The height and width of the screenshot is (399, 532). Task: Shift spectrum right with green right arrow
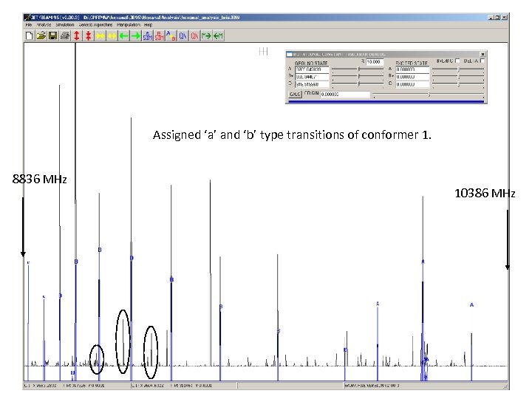[x=136, y=35]
